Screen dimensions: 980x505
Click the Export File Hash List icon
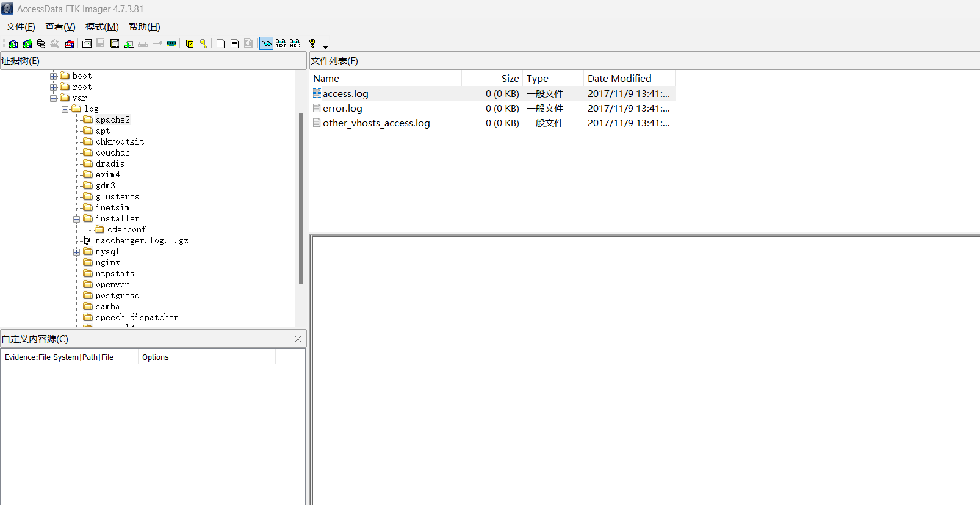pos(235,44)
